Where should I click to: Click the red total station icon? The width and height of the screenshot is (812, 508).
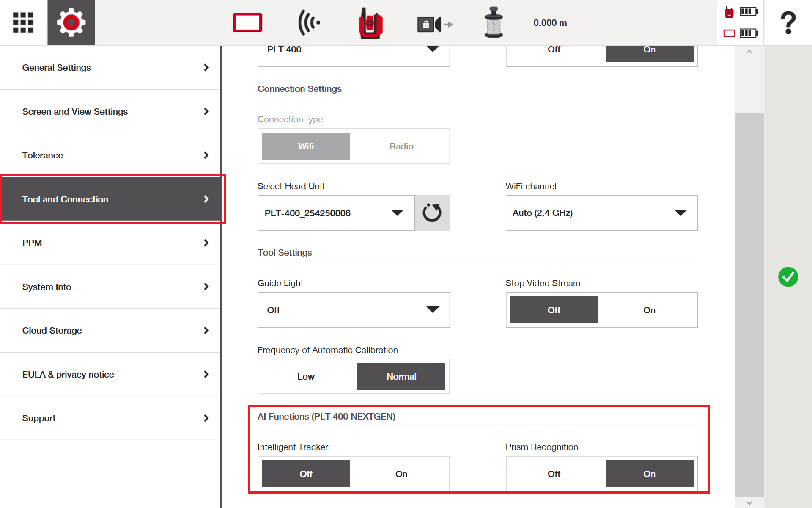tap(370, 23)
